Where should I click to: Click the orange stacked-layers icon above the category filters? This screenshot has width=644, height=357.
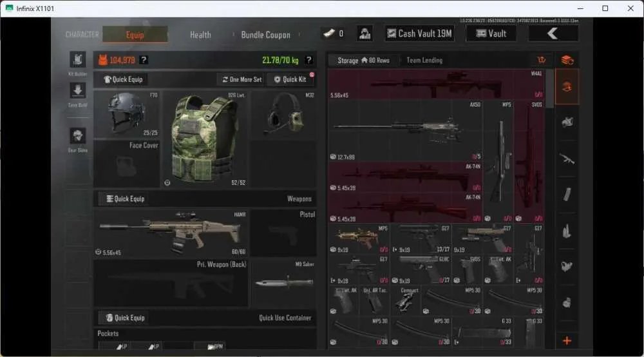coord(567,60)
